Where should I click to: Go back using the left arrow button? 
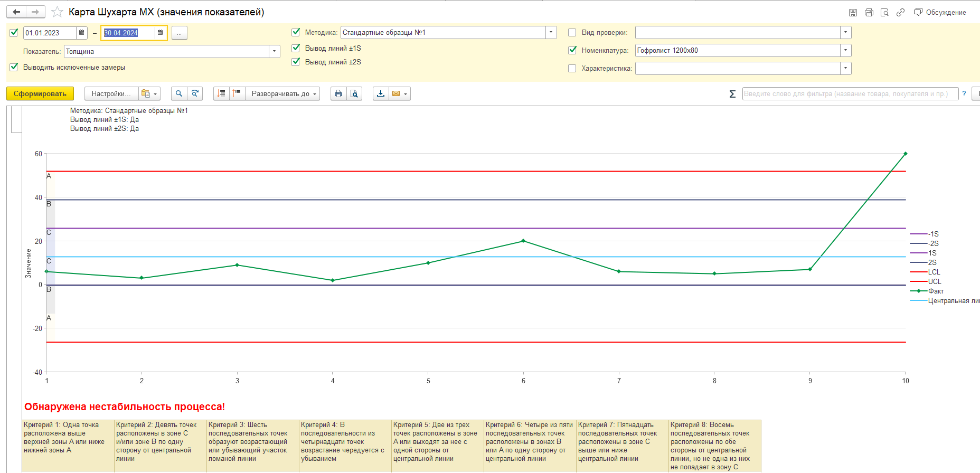(x=16, y=12)
